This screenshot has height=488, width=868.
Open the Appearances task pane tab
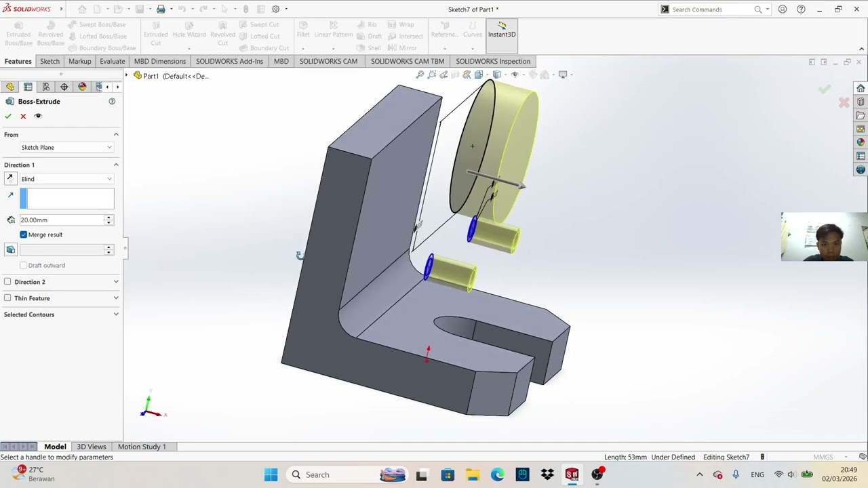861,142
